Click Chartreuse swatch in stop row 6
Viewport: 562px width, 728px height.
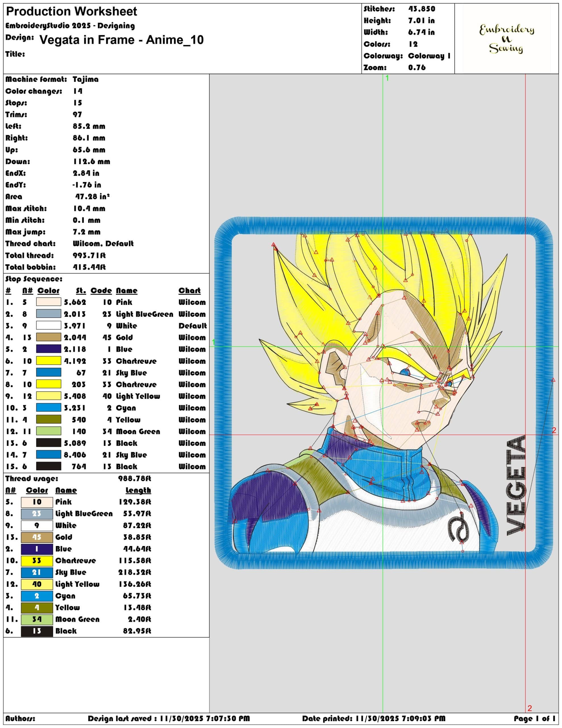[49, 361]
